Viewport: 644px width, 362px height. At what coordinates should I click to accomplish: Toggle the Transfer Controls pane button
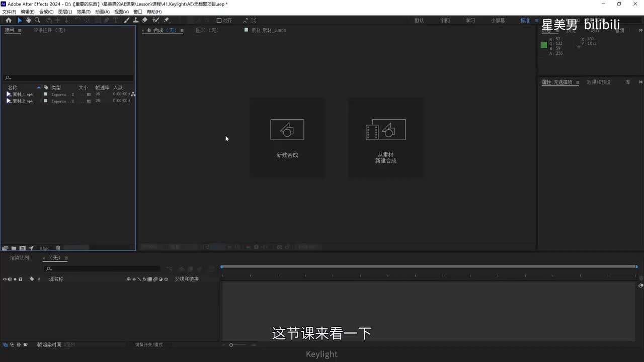click(x=12, y=344)
